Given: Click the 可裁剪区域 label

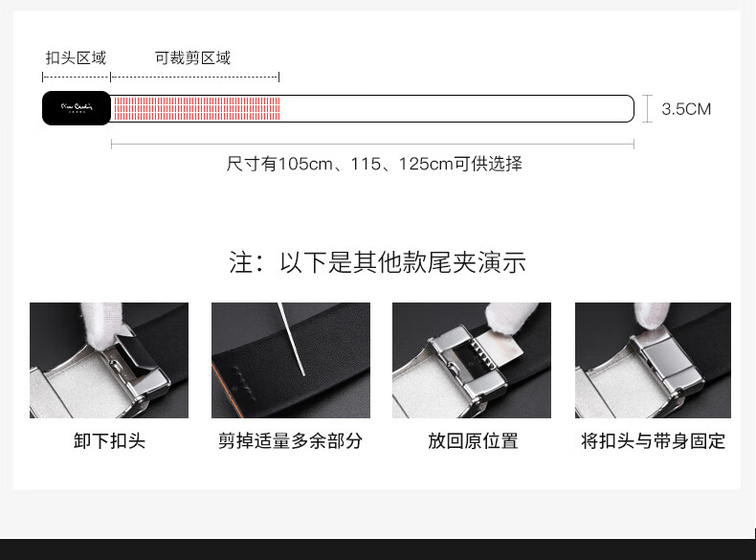Looking at the screenshot, I should (192, 57).
